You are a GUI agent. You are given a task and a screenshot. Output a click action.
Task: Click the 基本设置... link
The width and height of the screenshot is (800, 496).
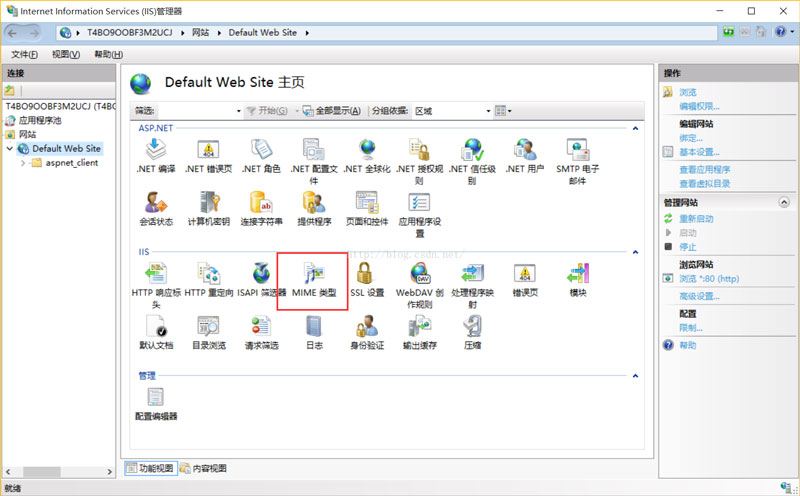click(x=699, y=152)
